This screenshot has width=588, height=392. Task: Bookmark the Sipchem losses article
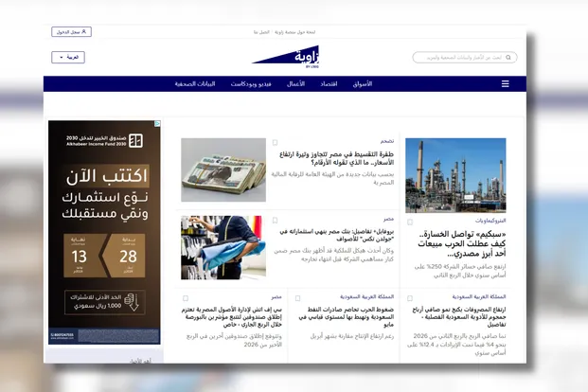pyautogui.click(x=410, y=223)
